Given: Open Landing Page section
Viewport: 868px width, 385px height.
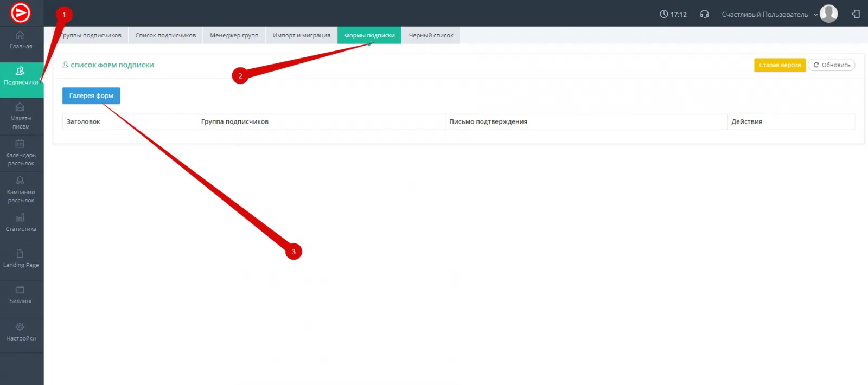Looking at the screenshot, I should [x=21, y=259].
